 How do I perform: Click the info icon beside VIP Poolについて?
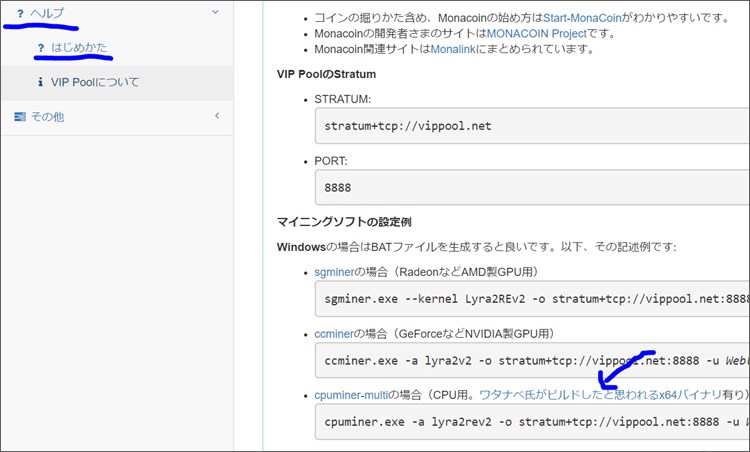click(40, 82)
